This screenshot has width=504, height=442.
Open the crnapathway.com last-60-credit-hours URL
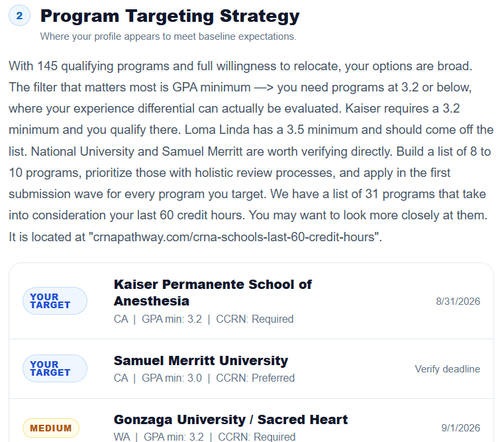(235, 237)
